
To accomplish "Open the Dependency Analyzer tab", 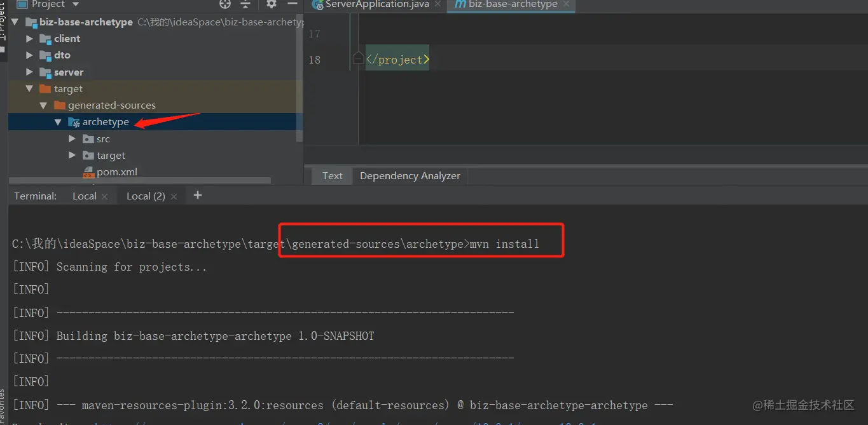I will click(x=410, y=176).
